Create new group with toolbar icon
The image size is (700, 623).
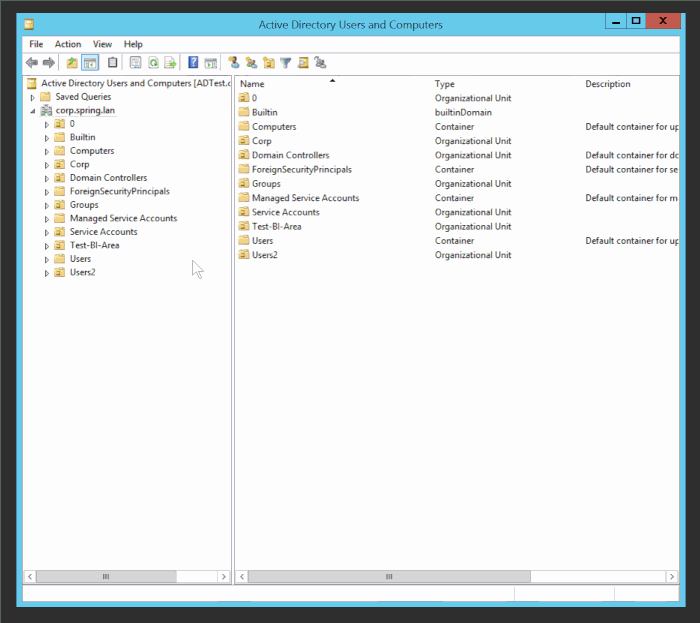(251, 62)
